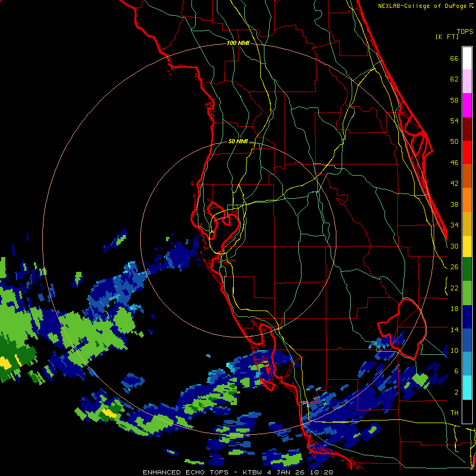Click the TH threshold legend label

click(454, 413)
